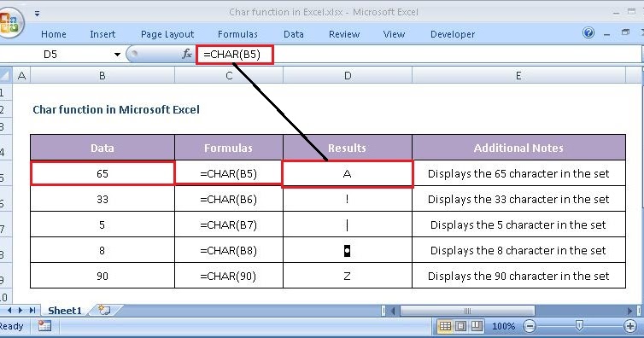Click the Office Button orb
The width and height of the screenshot is (644, 338).
pyautogui.click(x=10, y=23)
